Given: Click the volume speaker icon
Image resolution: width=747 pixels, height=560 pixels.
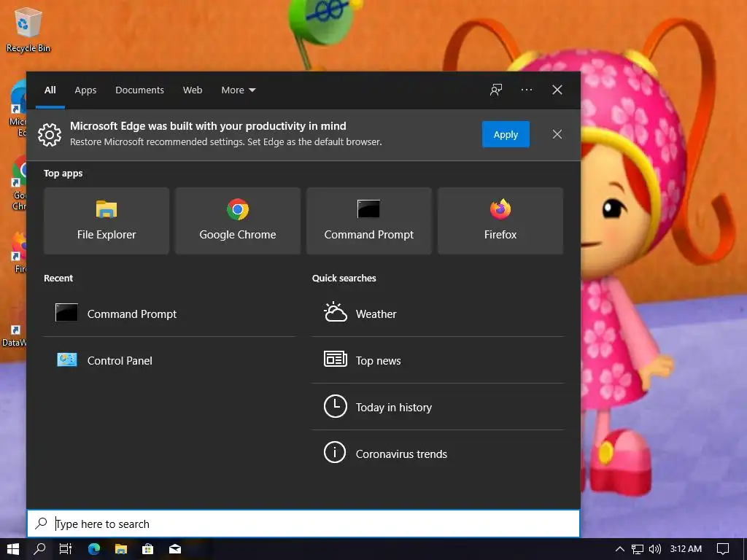Looking at the screenshot, I should [x=655, y=549].
